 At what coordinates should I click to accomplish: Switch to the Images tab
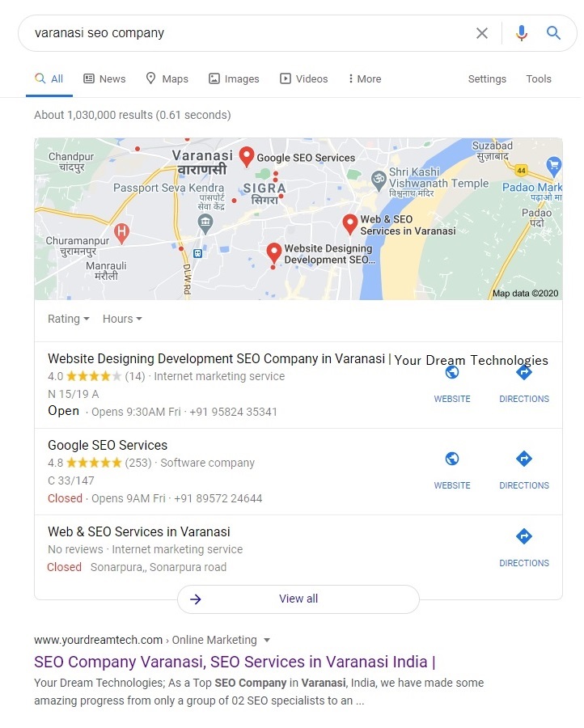234,79
